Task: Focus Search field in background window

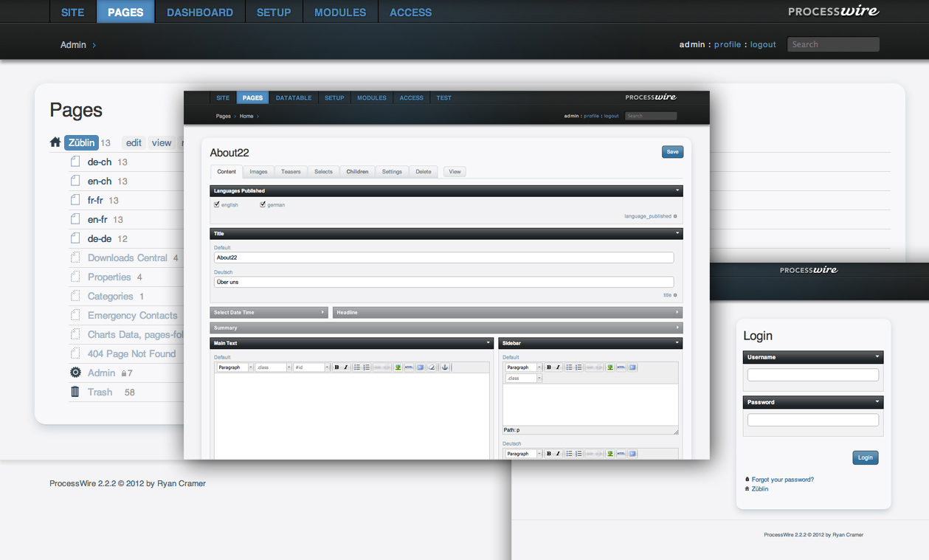Action: tap(833, 44)
